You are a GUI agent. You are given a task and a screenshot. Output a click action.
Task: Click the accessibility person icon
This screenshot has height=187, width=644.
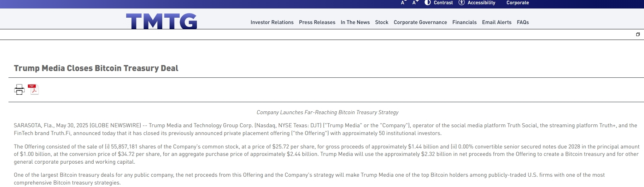461,2
